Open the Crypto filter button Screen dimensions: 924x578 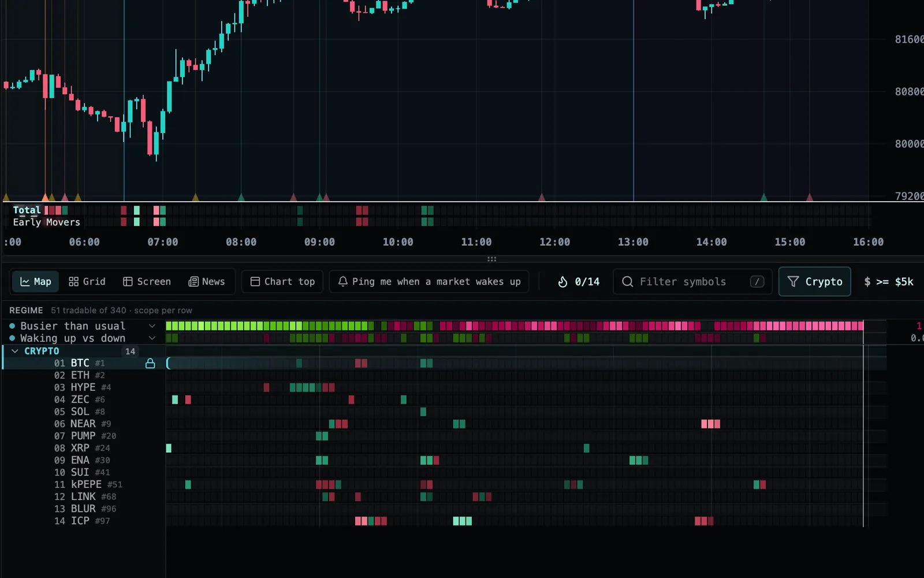coord(814,281)
